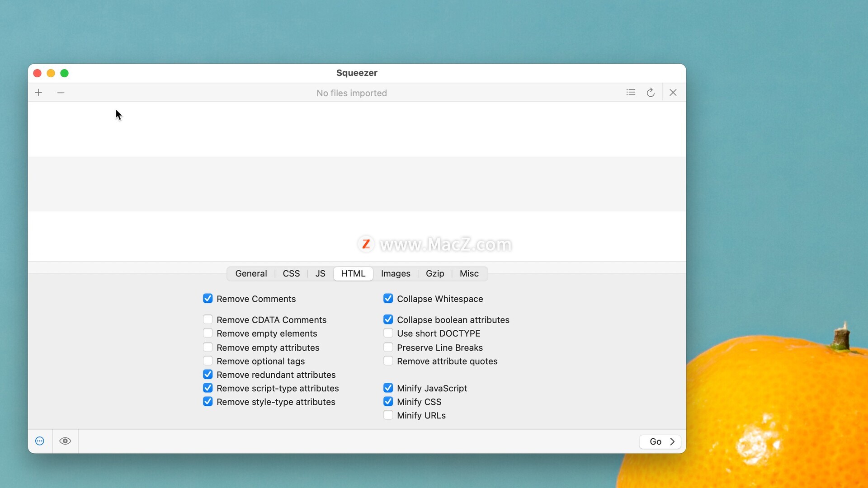This screenshot has width=868, height=488.
Task: Click the plus icon to add files
Action: pos(38,93)
